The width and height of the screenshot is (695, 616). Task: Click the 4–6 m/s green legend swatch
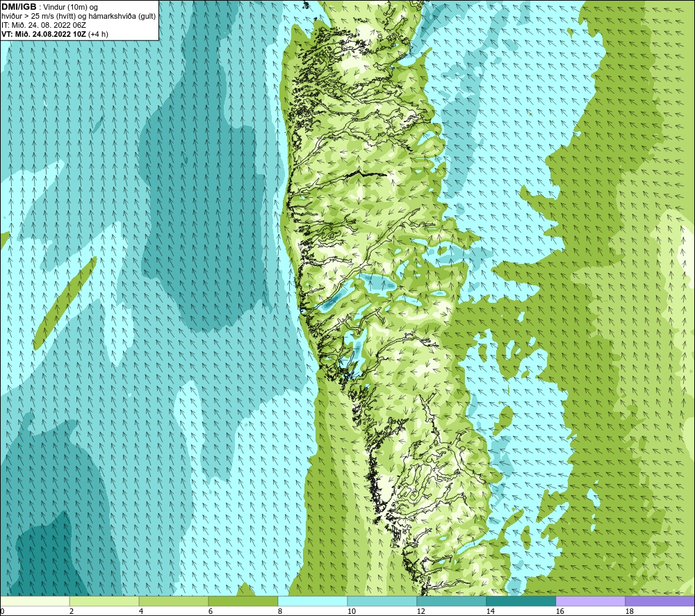[173, 601]
